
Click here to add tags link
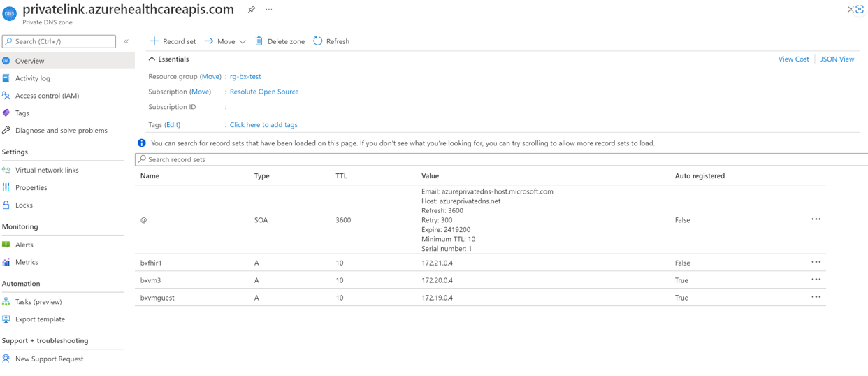263,125
